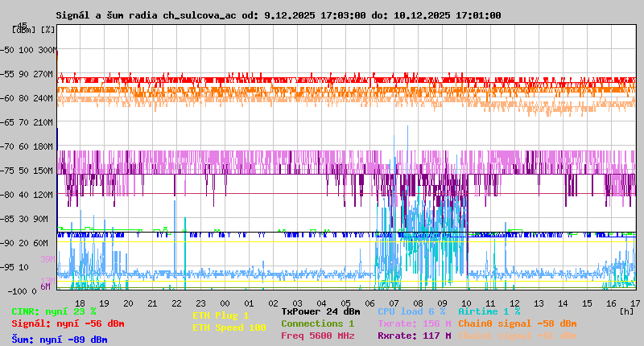
Task: Click hour label '08' on time axis
Action: (x=418, y=303)
